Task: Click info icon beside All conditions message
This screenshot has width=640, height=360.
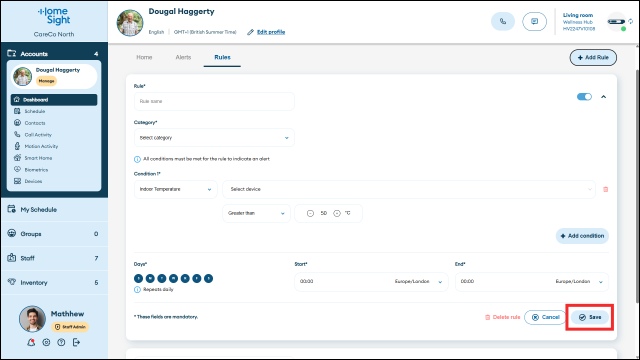Action: point(138,159)
